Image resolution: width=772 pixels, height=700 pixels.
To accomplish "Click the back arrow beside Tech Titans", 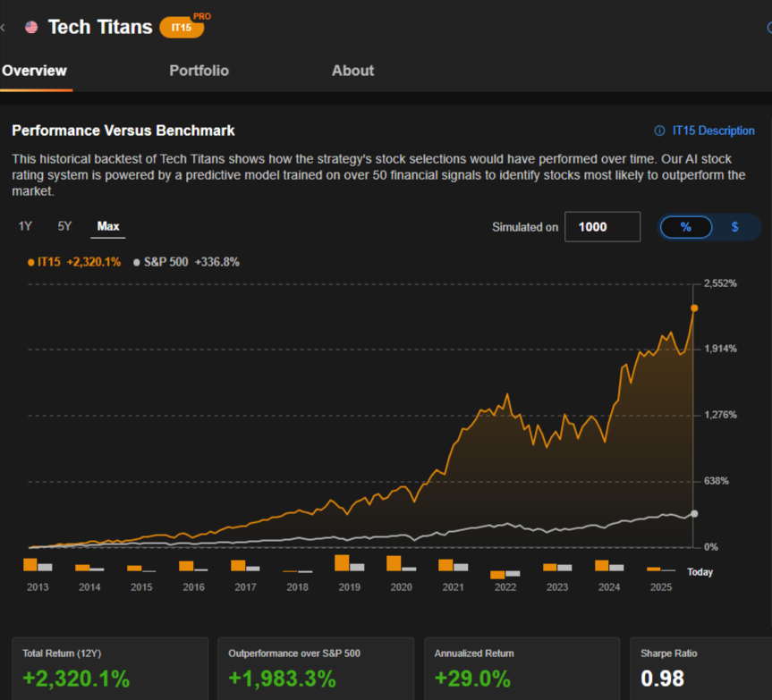I will click(4, 27).
